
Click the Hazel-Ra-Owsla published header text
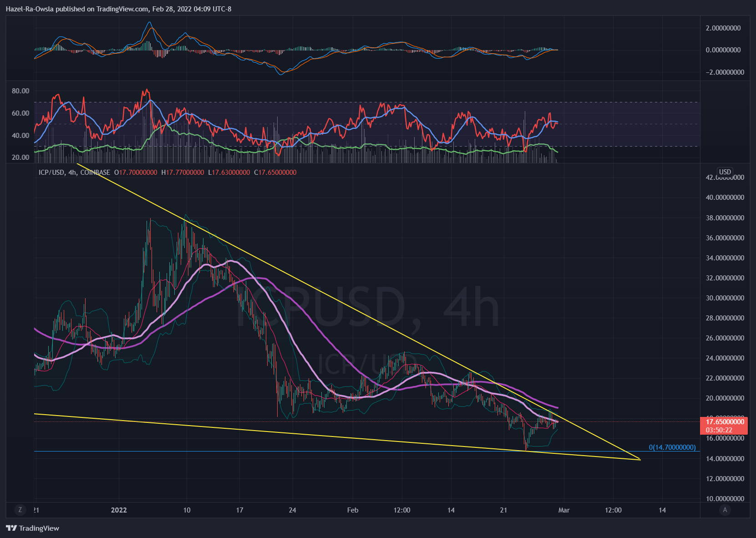[118, 9]
